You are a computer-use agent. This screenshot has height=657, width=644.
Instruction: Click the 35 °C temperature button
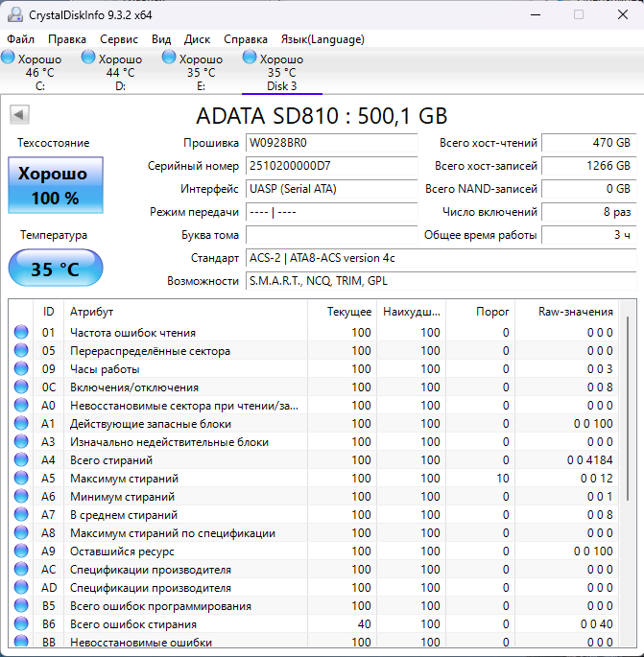pyautogui.click(x=55, y=269)
